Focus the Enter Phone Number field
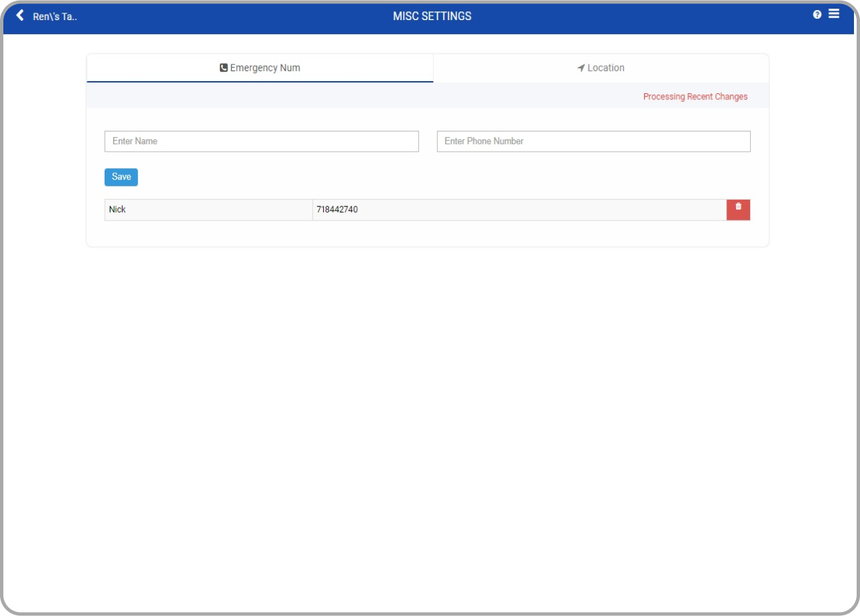Viewport: 860px width, 616px height. coord(593,141)
